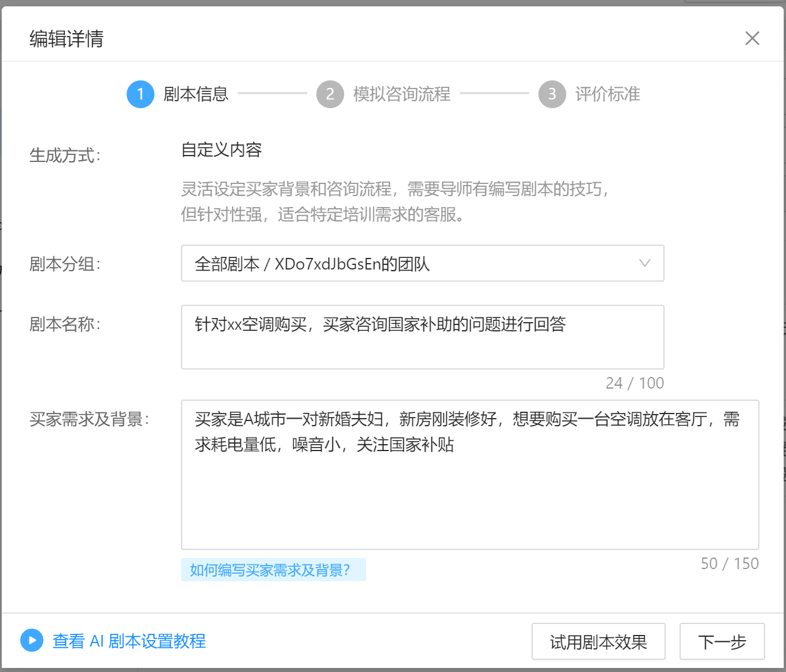
Task: Open the 如何编写买家需求及背景 help link
Action: pos(273,570)
